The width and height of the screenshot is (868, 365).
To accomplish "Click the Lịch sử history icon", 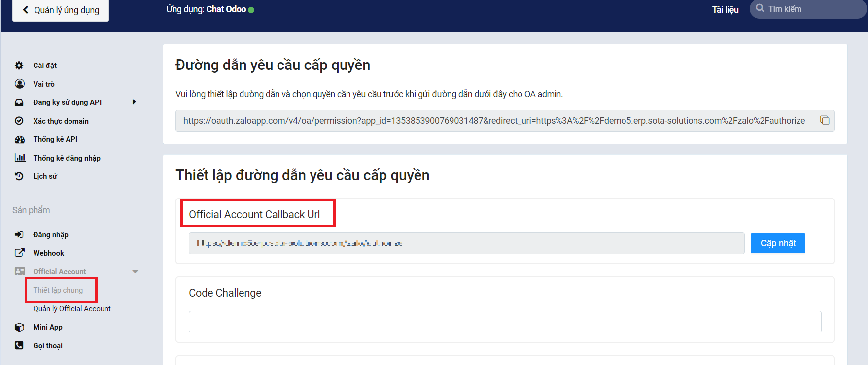I will pos(19,176).
